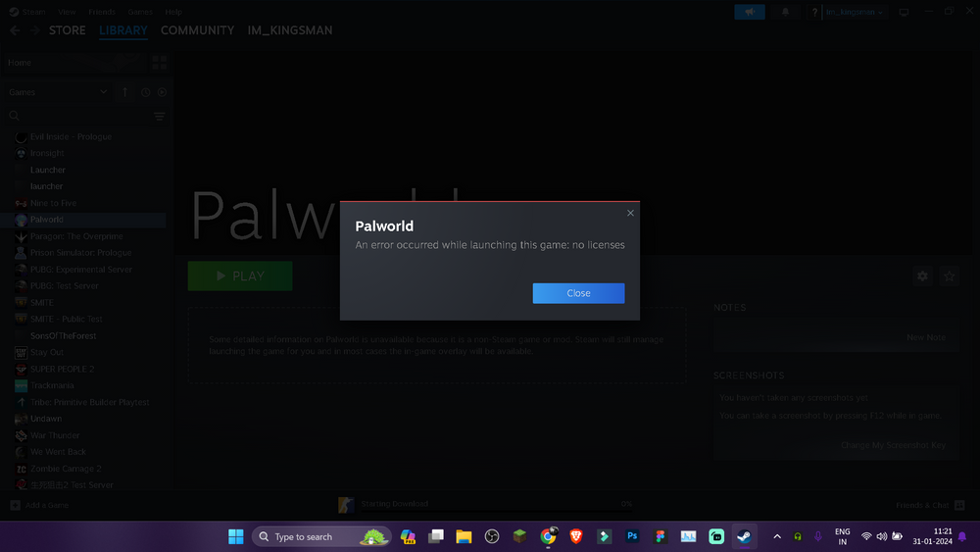
Task: Select Zombie Carnage 2
Action: pyautogui.click(x=66, y=469)
